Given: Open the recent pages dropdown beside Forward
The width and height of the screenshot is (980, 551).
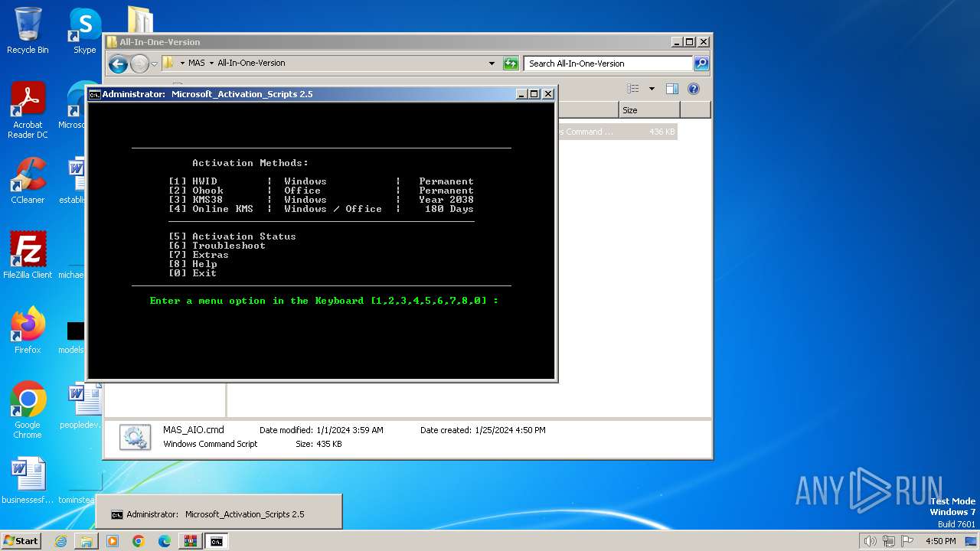Looking at the screenshot, I should click(155, 64).
